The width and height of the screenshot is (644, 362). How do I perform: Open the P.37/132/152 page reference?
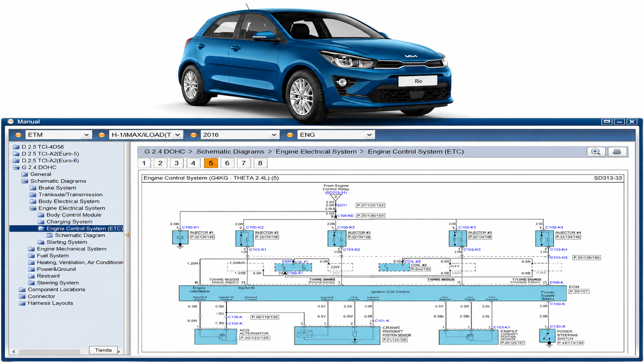point(371,205)
